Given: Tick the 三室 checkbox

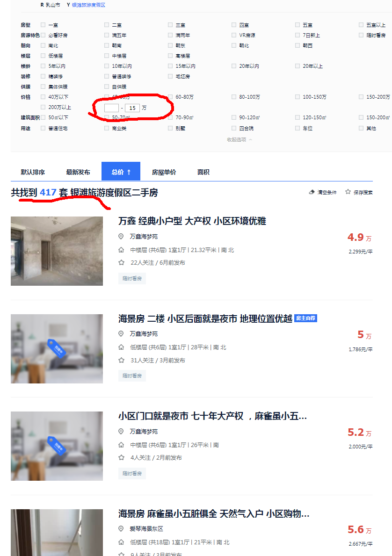Looking at the screenshot, I should click(170, 25).
